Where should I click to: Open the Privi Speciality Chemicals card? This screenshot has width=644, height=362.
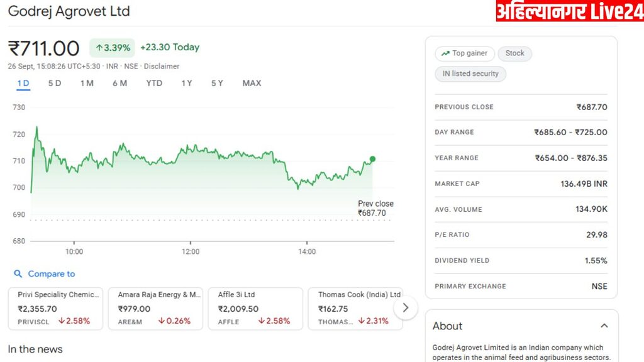coord(55,308)
